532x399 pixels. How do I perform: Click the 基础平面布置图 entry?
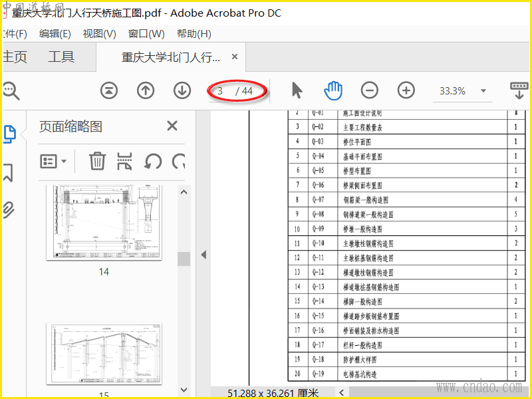pyautogui.click(x=362, y=156)
